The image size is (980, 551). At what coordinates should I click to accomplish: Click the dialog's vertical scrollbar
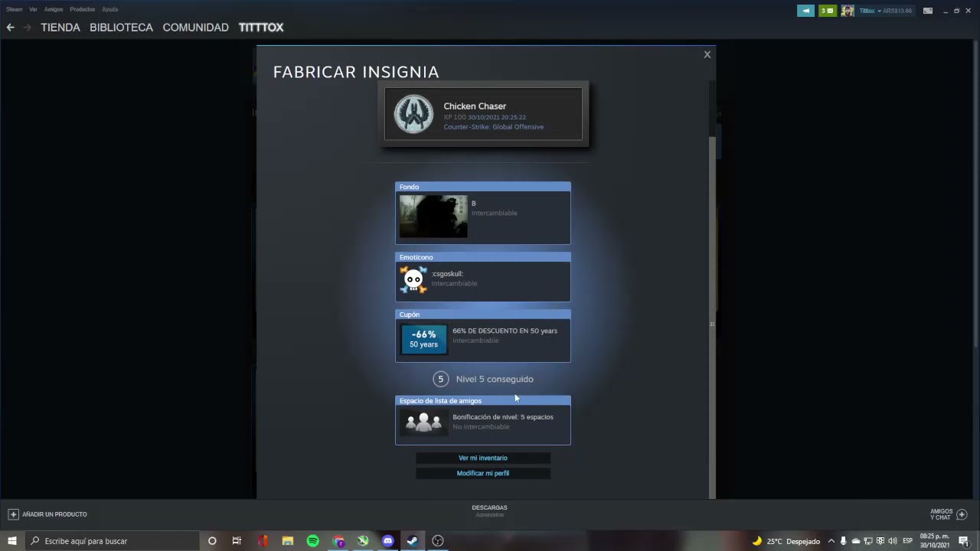(x=713, y=317)
